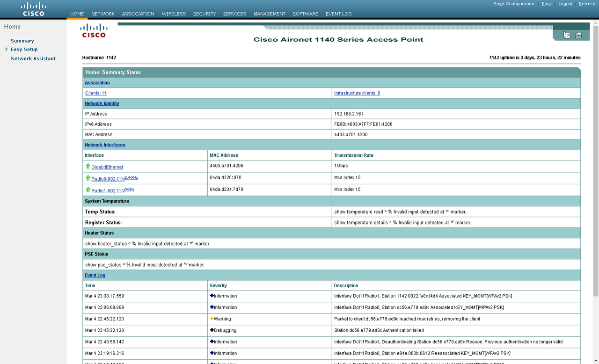The width and height of the screenshot is (599, 364).
Task: Click the show pse_status error message
Action: point(145,265)
